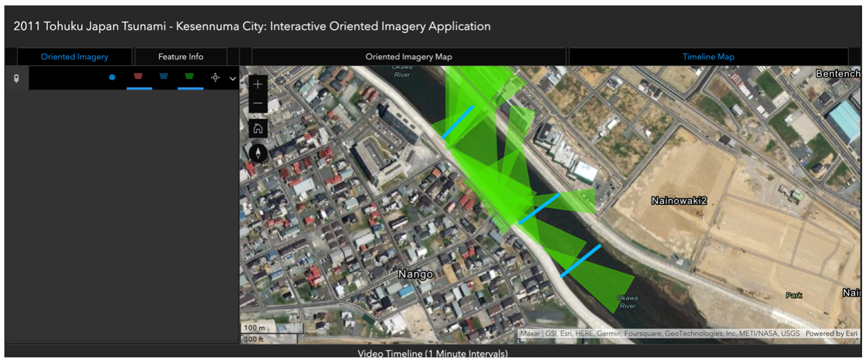Viewport: 868px width, 362px height.
Task: Toggle the red footprint coverage button
Action: click(x=138, y=76)
